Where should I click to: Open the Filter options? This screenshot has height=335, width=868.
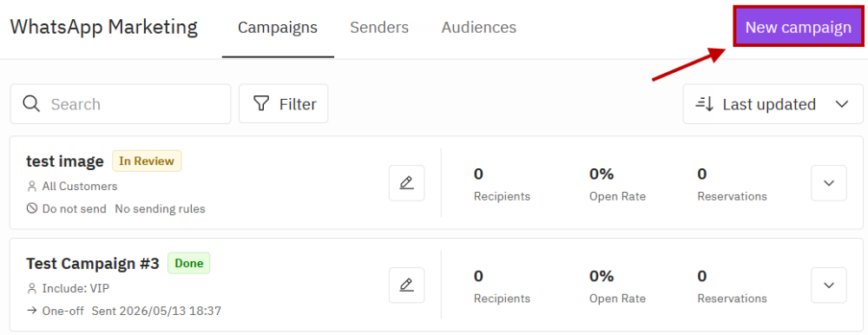point(284,103)
